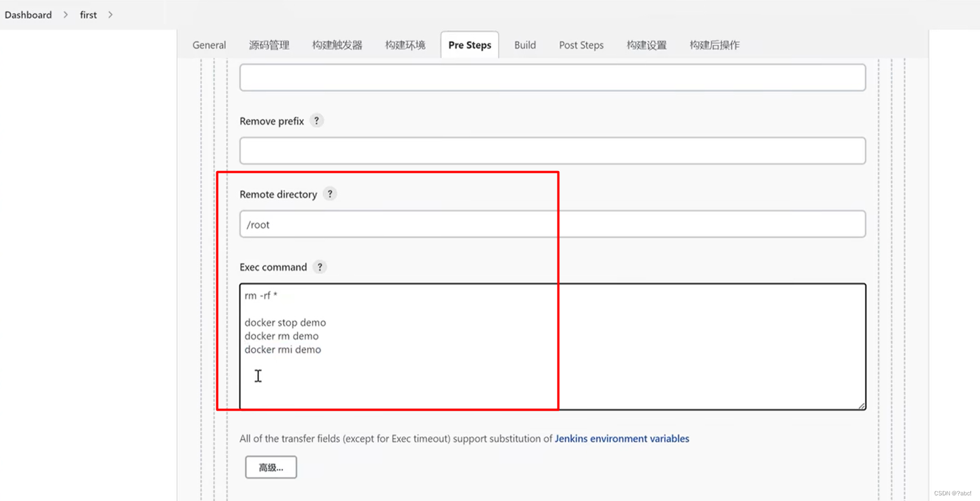Focus the empty field above Remove prefix

(x=552, y=77)
